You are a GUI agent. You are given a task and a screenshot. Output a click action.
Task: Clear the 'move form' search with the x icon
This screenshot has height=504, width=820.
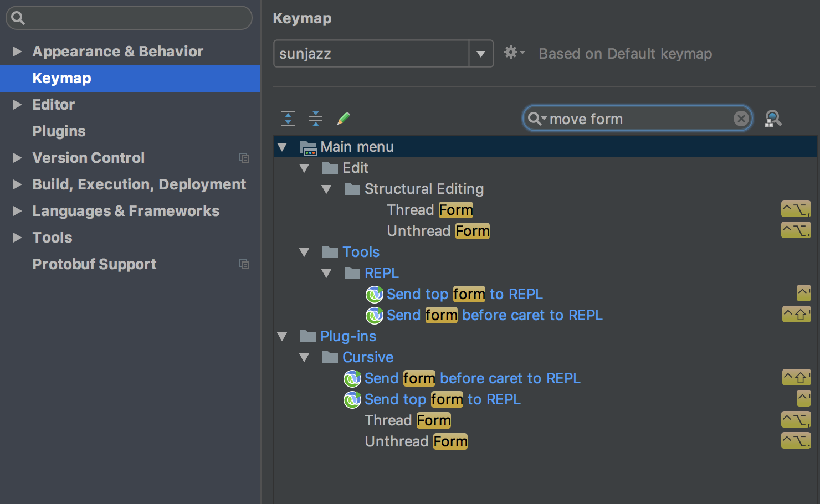click(x=741, y=118)
